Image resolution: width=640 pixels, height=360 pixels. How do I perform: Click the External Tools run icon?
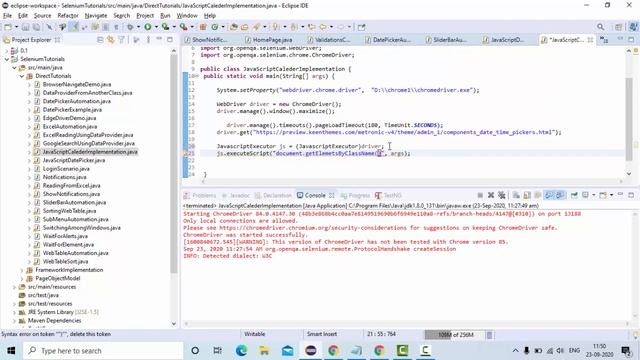click(x=183, y=27)
